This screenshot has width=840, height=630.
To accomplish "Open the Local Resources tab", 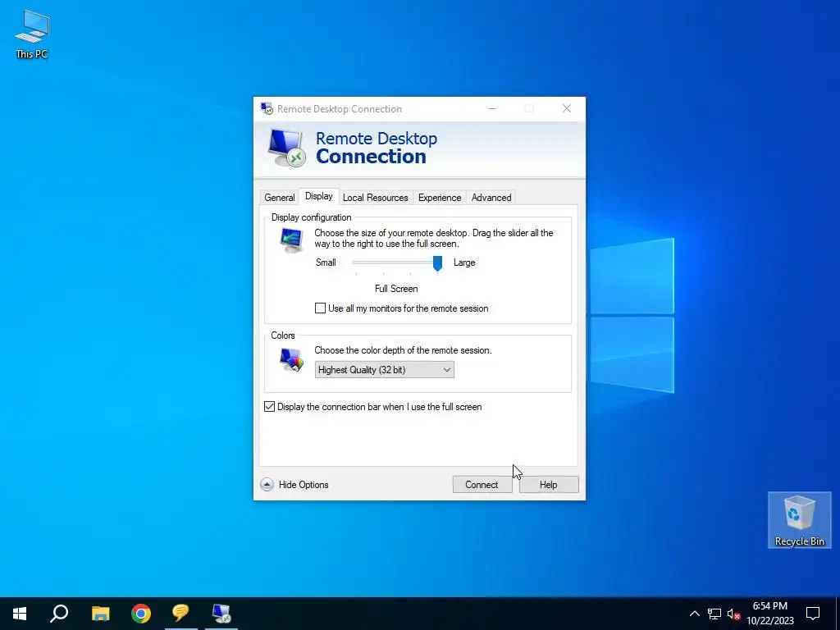I will (376, 198).
